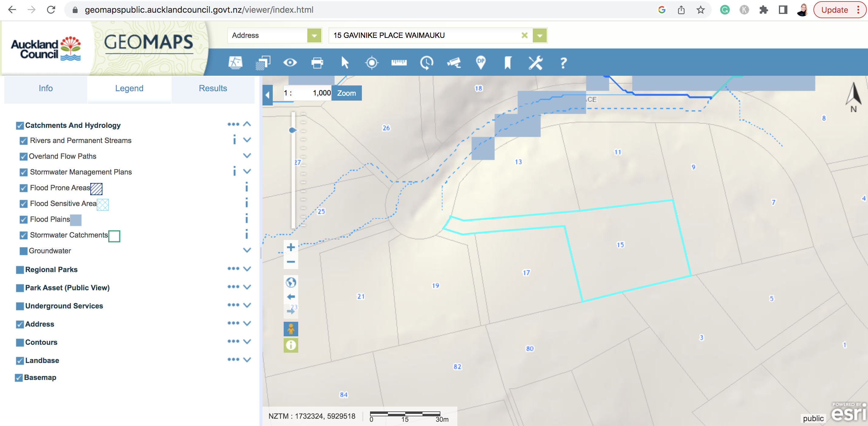Toggle Flood Plains checkbox

(23, 220)
